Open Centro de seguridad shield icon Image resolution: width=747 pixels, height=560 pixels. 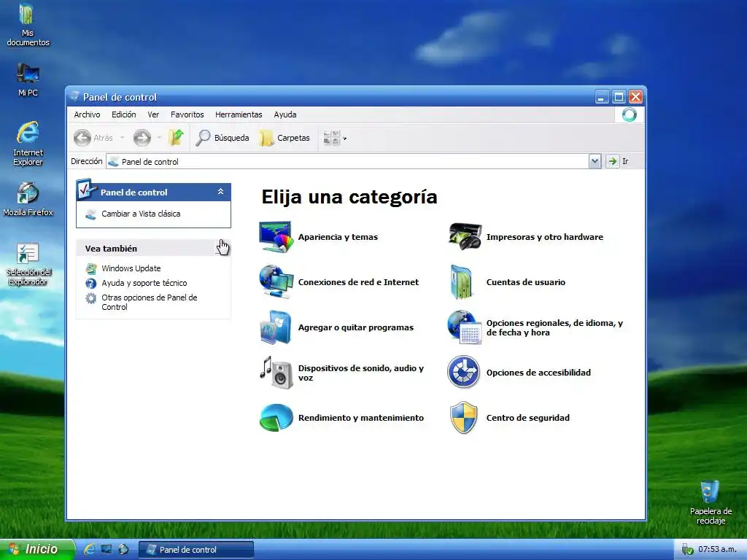pyautogui.click(x=463, y=418)
